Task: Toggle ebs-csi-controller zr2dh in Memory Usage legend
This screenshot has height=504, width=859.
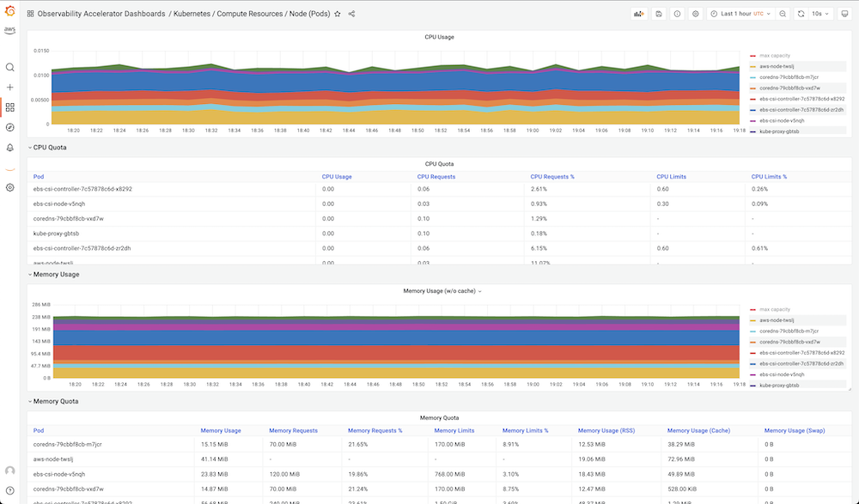Action: [x=801, y=364]
